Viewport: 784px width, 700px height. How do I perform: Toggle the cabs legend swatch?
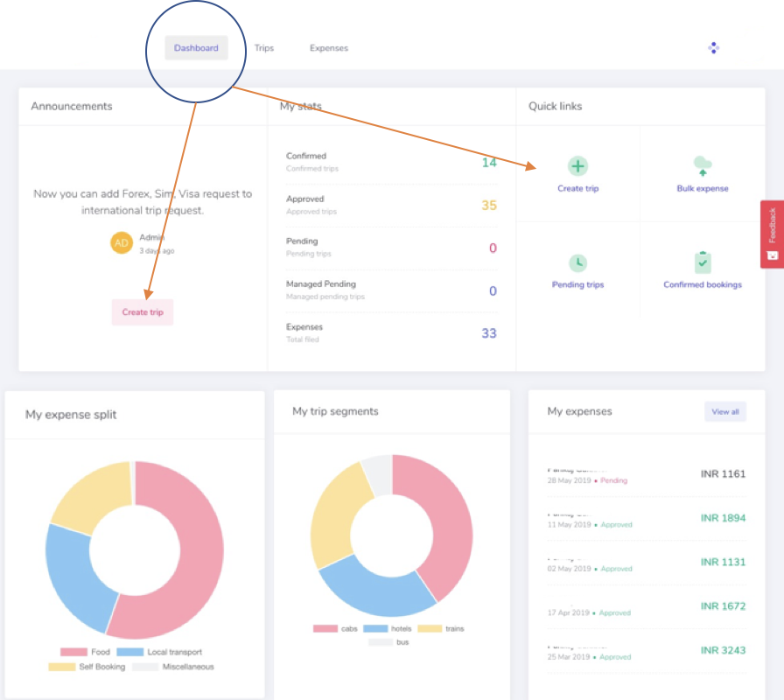325,628
